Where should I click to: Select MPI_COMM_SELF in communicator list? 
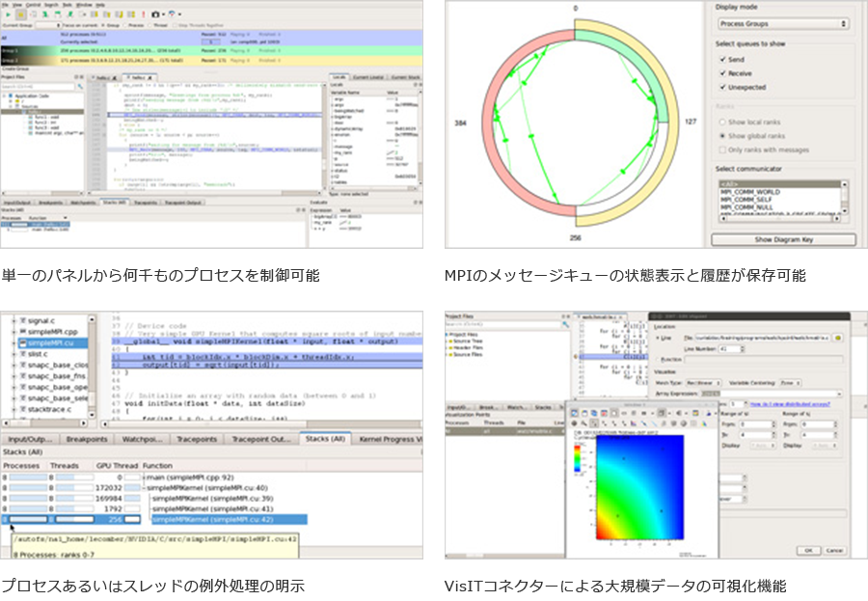(x=746, y=200)
